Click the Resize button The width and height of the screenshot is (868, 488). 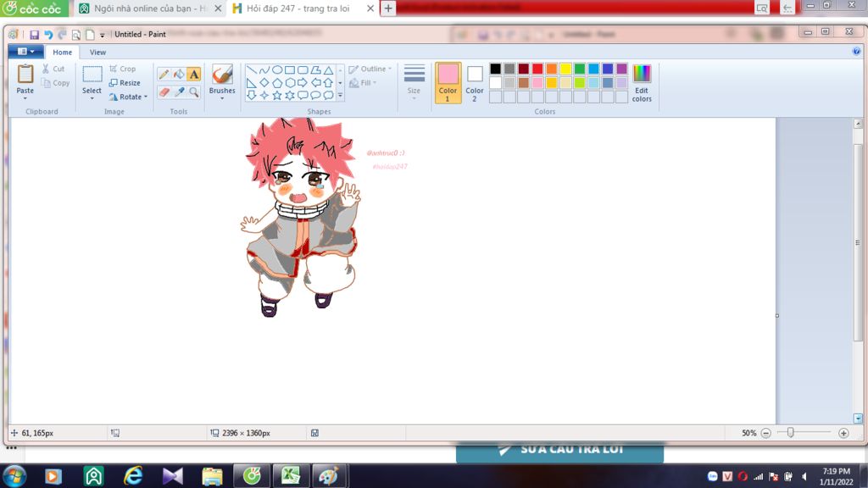125,83
